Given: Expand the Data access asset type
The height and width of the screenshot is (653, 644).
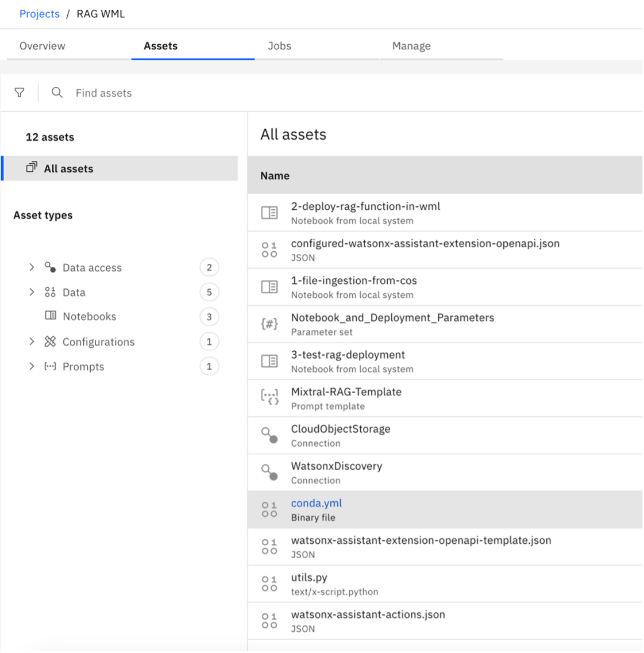Looking at the screenshot, I should [x=32, y=267].
